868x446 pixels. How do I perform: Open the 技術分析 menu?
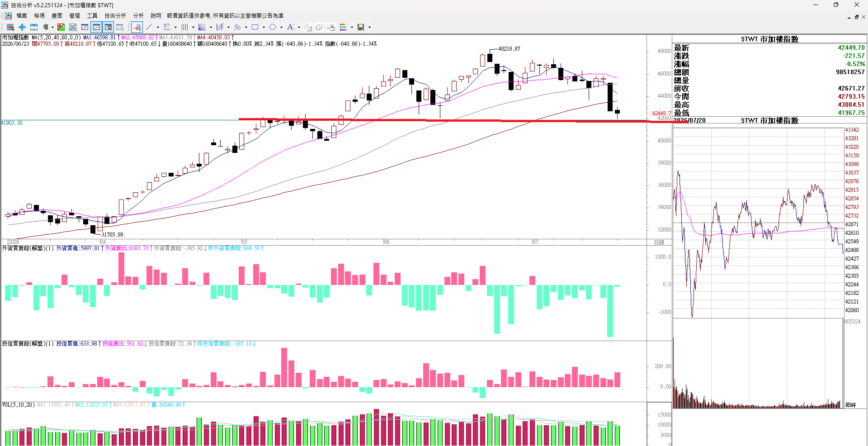tap(115, 15)
